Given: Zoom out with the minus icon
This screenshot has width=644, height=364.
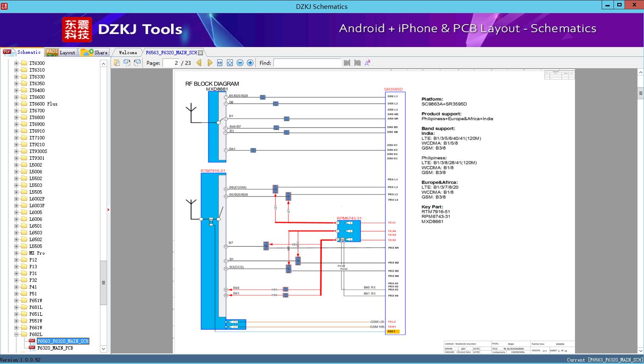Looking at the screenshot, I should tap(240, 63).
